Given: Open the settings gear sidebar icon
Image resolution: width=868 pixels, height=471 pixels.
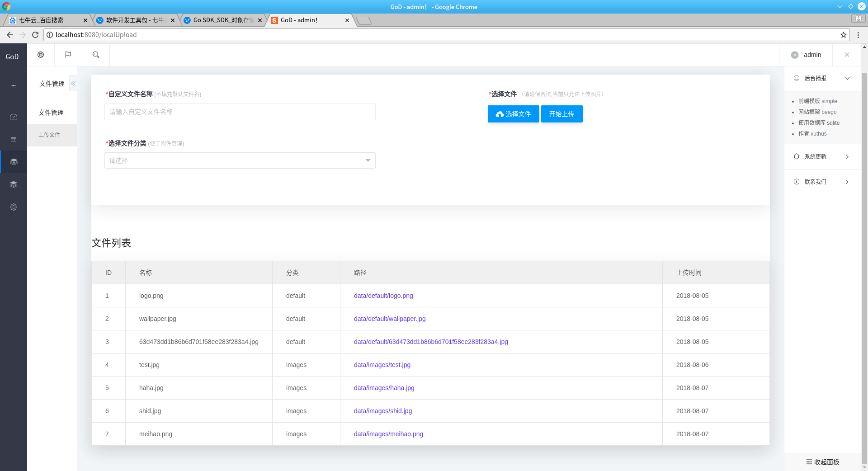Looking at the screenshot, I should [14, 207].
